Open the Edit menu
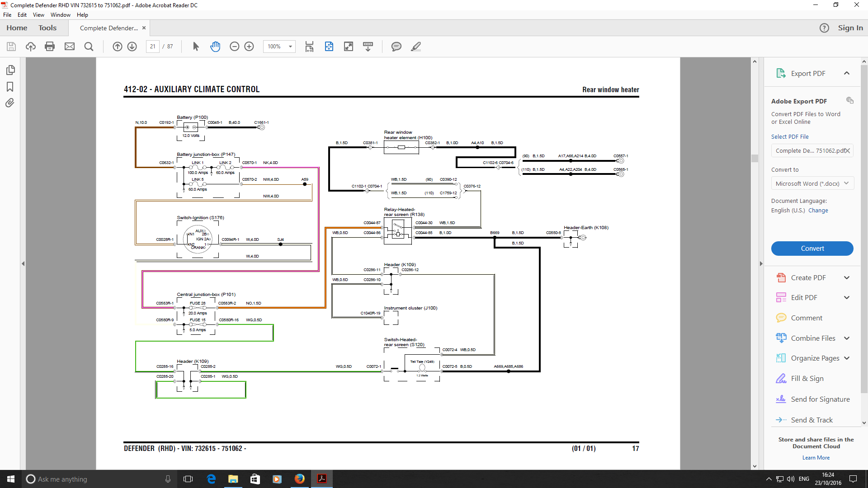This screenshot has width=868, height=488. pos(22,15)
